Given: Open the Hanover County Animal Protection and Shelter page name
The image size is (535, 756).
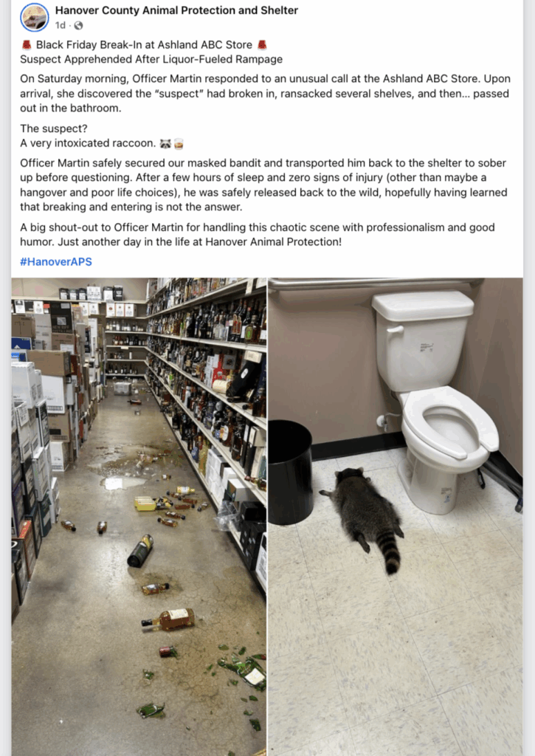Looking at the screenshot, I should click(x=176, y=10).
